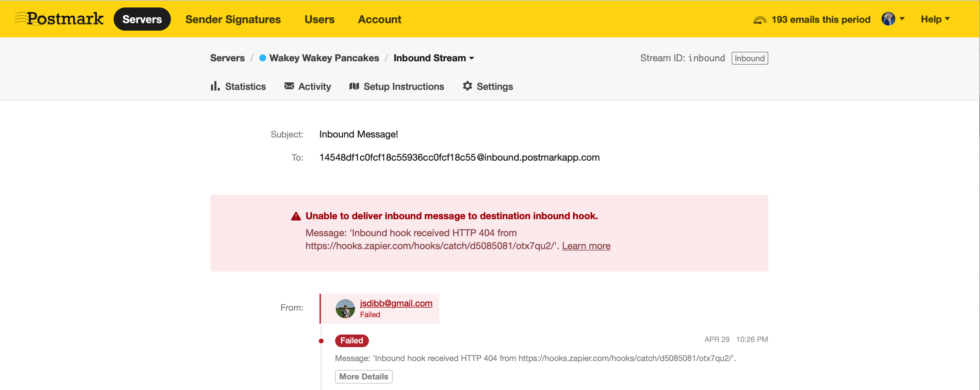The image size is (980, 390).
Task: Click the Statistics bar chart icon
Action: pos(215,86)
